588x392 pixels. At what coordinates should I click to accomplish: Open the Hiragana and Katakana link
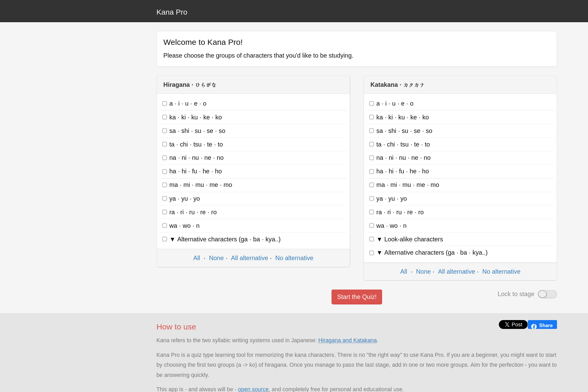point(347,340)
